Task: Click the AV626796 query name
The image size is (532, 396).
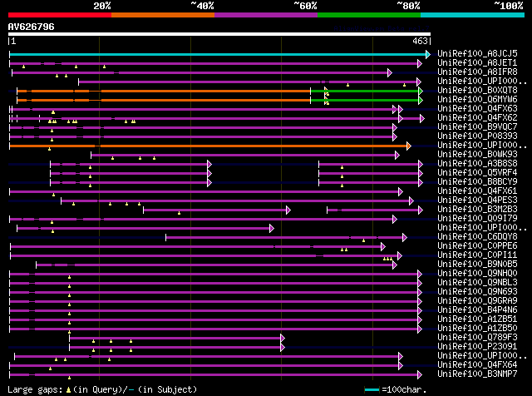Action: [x=32, y=27]
